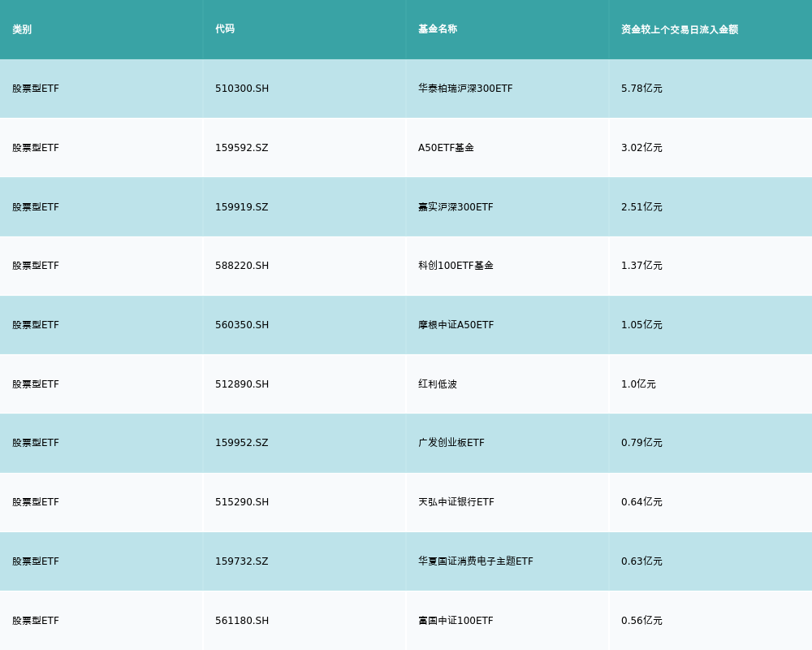
Task: Select fund name A50ETF基金
Action: click(446, 148)
